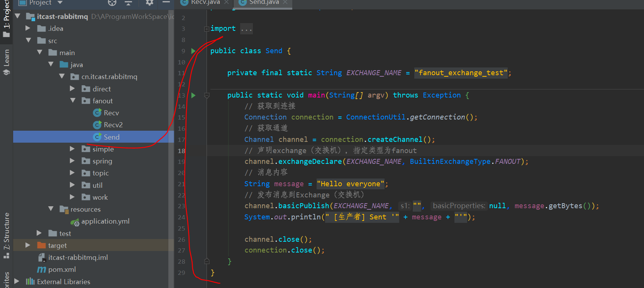
Task: Click the exchangeDeclare method call
Action: click(x=310, y=162)
